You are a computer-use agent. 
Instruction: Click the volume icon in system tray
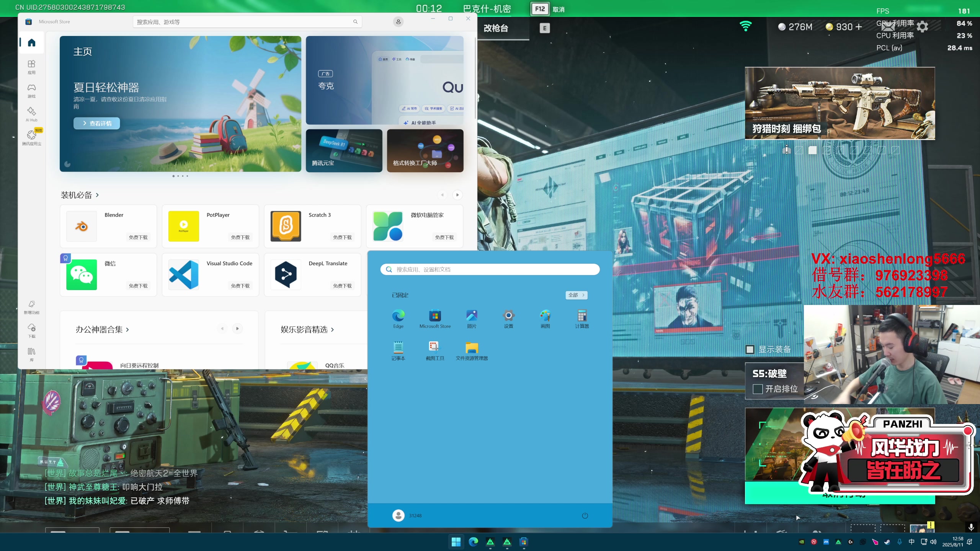(933, 542)
